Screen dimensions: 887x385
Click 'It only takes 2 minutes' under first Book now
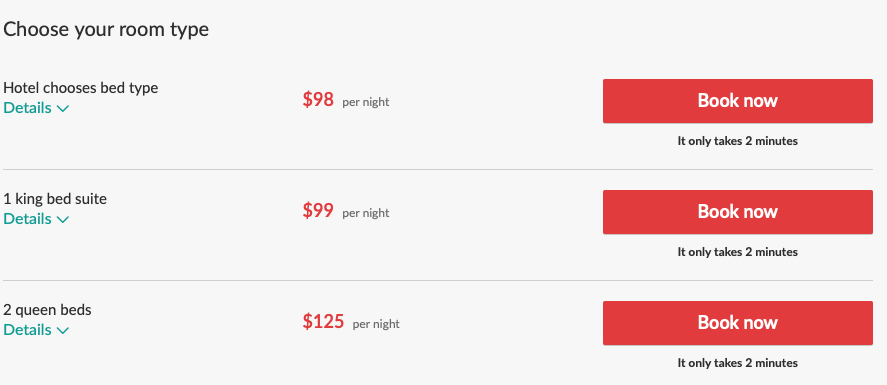click(x=738, y=141)
